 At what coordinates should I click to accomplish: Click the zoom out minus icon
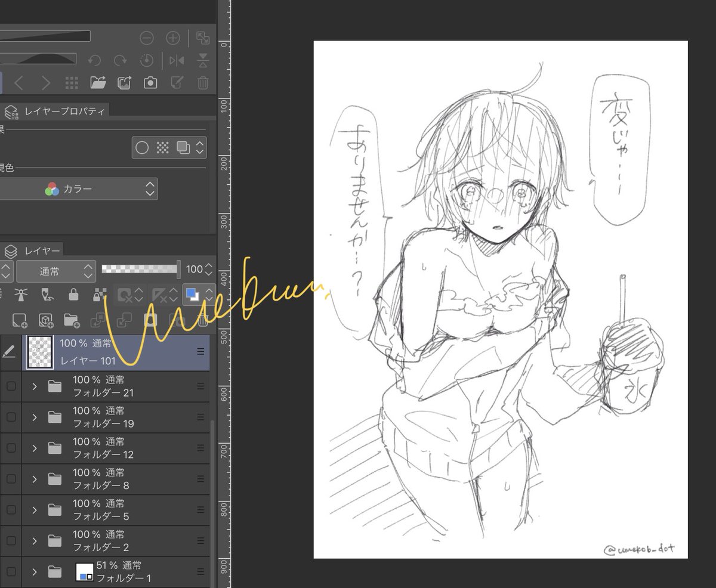click(147, 38)
